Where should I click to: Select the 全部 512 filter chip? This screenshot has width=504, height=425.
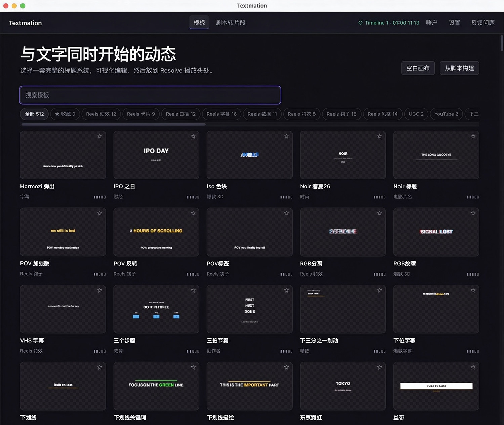[x=34, y=114]
